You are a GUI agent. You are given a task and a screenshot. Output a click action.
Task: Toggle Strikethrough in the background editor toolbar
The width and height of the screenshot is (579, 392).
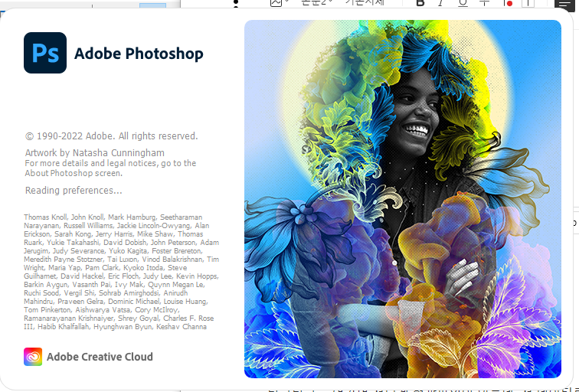pos(485,3)
